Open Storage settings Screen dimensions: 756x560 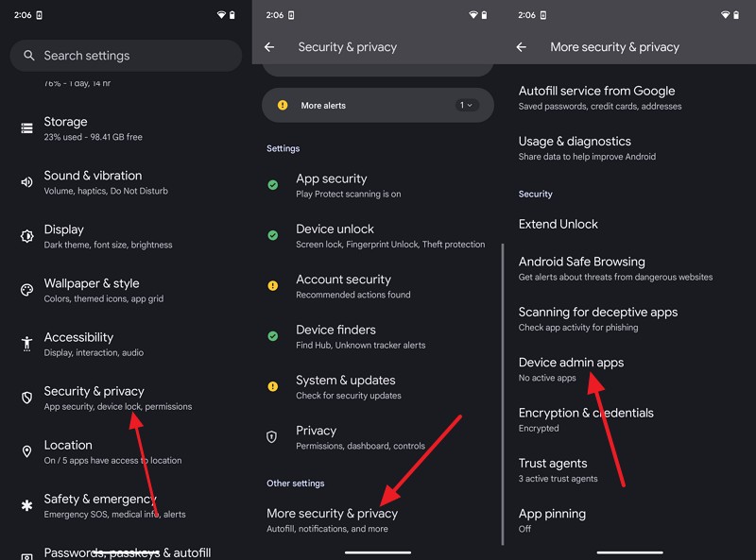tap(126, 128)
